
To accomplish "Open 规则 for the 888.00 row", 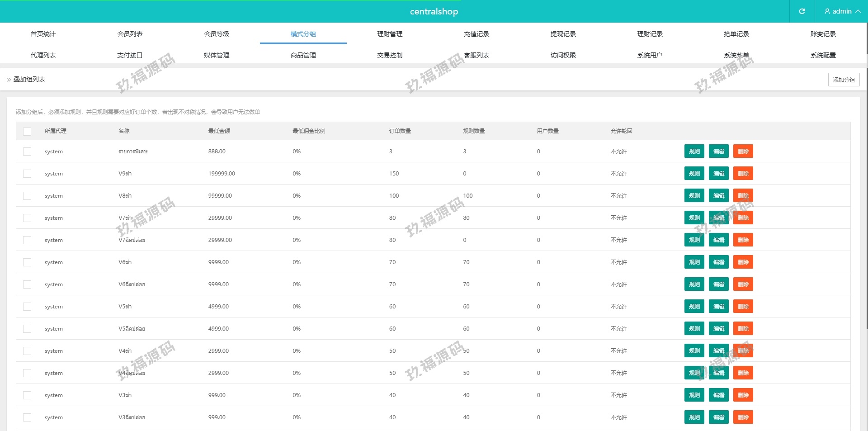I will tap(694, 152).
